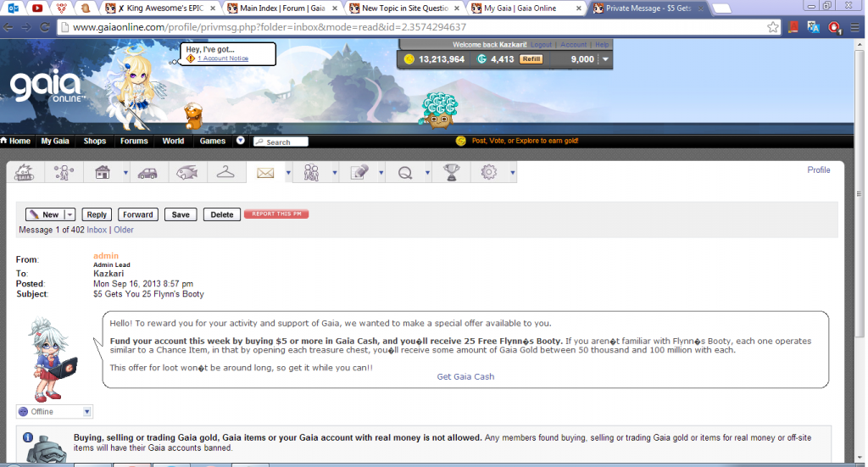Image resolution: width=868 pixels, height=467 pixels.
Task: Expand the New message dropdown arrow
Action: [x=70, y=214]
